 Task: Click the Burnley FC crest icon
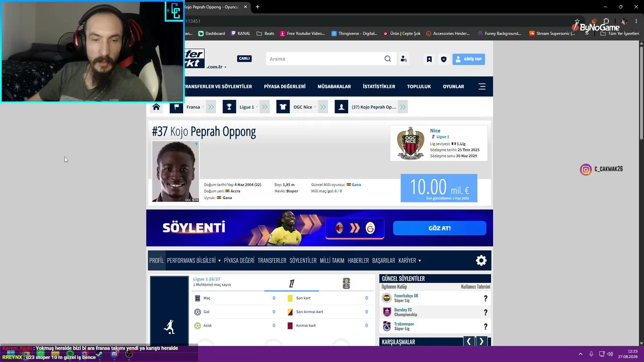(x=386, y=312)
